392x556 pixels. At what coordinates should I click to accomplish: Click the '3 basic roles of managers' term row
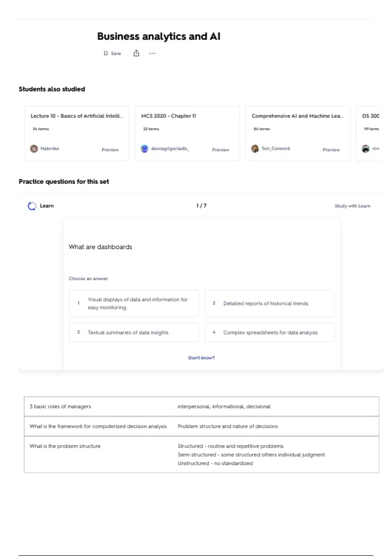pos(60,407)
